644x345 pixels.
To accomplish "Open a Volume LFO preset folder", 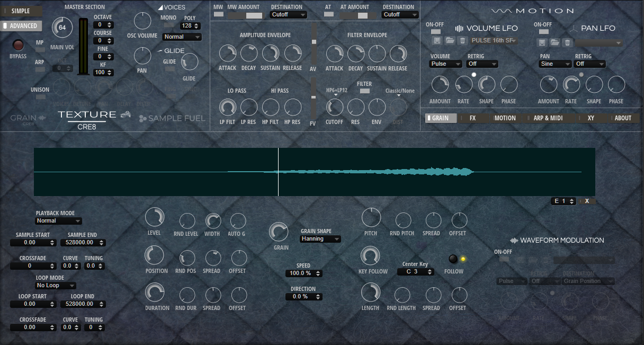I will tap(450, 41).
